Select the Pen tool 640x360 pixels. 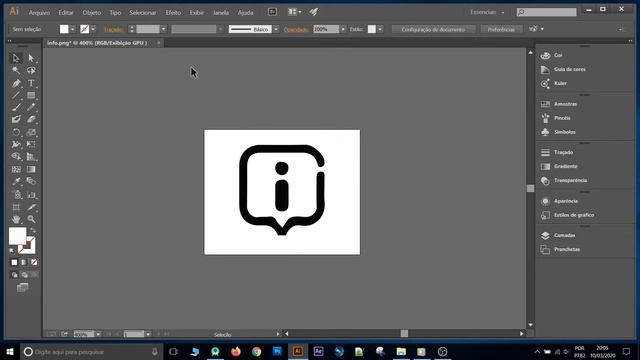[16, 83]
